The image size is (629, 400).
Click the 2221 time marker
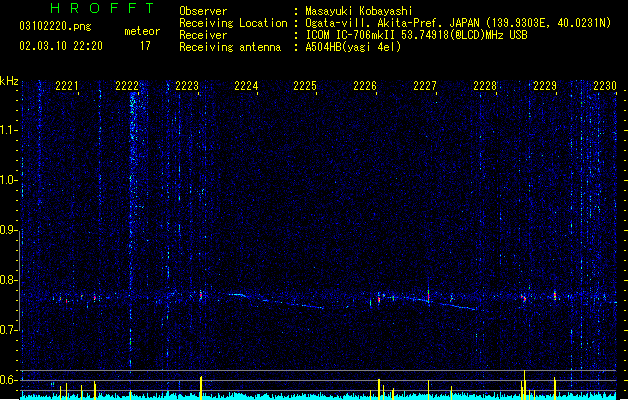67,86
